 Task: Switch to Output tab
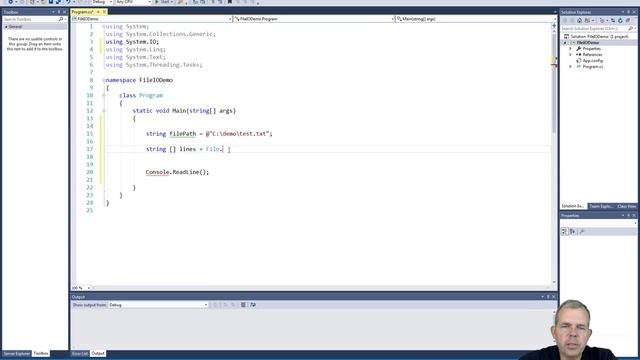(98, 353)
